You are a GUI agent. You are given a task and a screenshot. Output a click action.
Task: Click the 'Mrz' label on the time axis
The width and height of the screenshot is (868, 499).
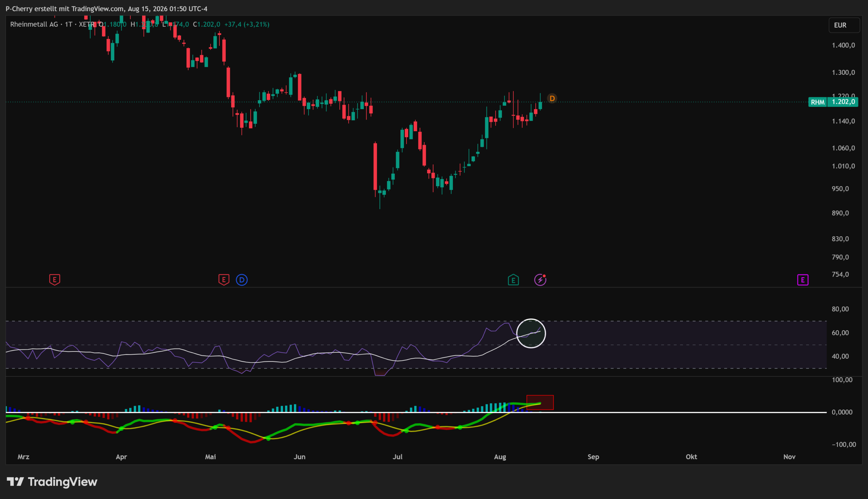[x=23, y=457]
